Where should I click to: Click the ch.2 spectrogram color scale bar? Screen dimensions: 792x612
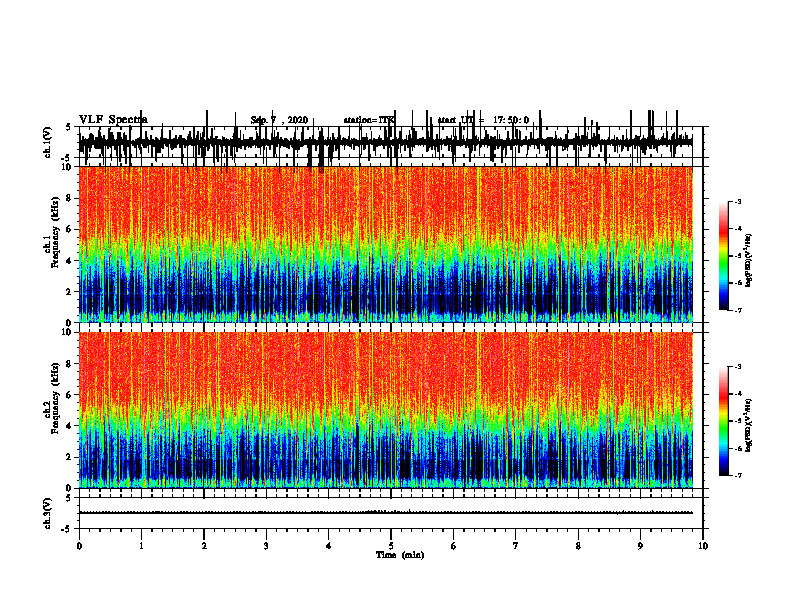point(724,421)
